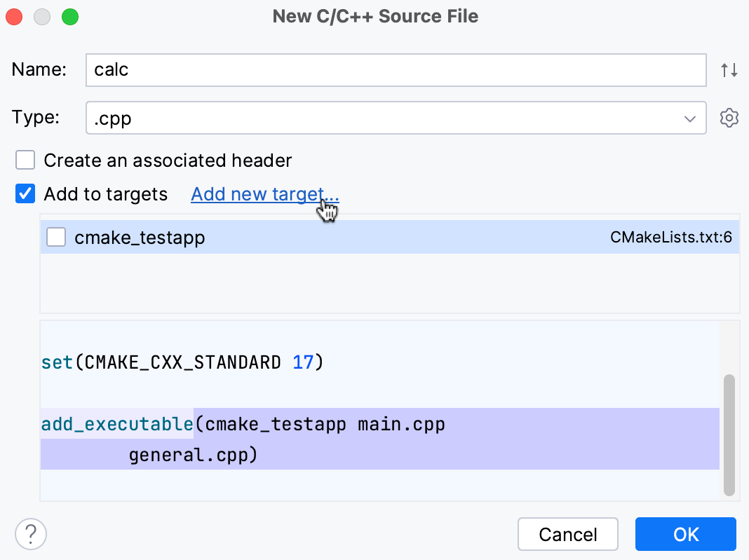Confirm file creation with OK
Image resolution: width=749 pixels, height=560 pixels.
685,534
